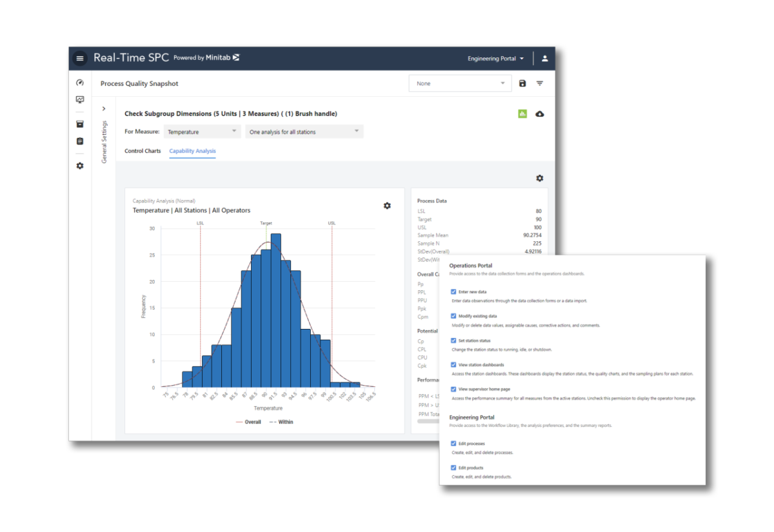Image resolution: width=774 pixels, height=532 pixels.
Task: Toggle the Set station status checkbox
Action: [x=453, y=340]
